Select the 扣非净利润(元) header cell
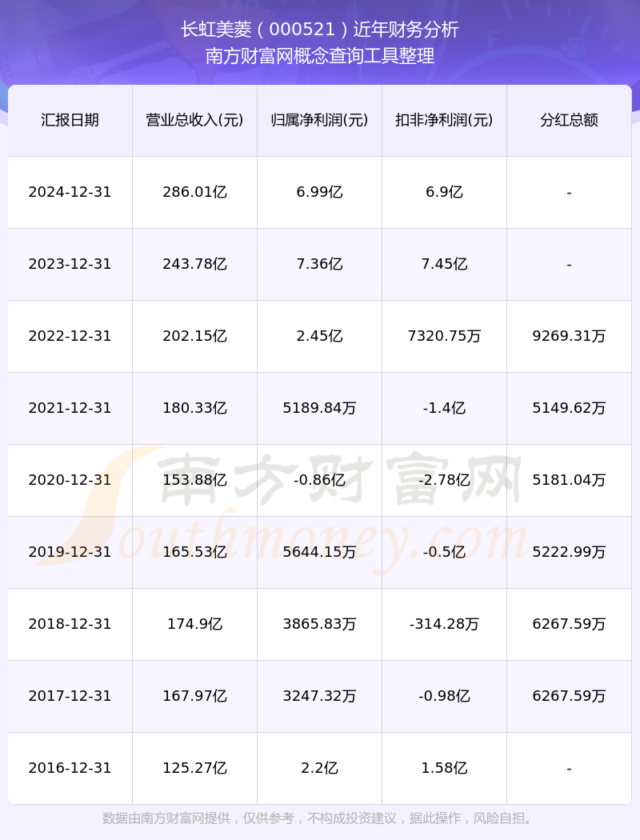 (x=445, y=120)
